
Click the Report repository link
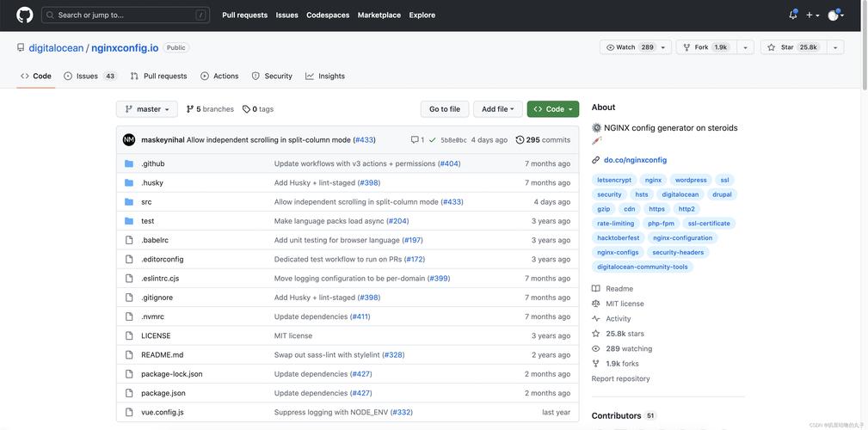coord(620,378)
